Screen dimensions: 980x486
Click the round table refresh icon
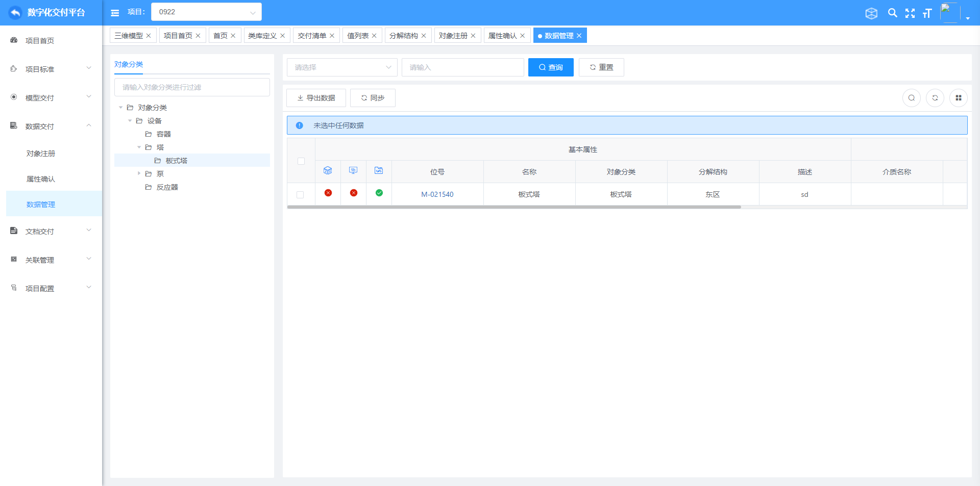(x=935, y=98)
